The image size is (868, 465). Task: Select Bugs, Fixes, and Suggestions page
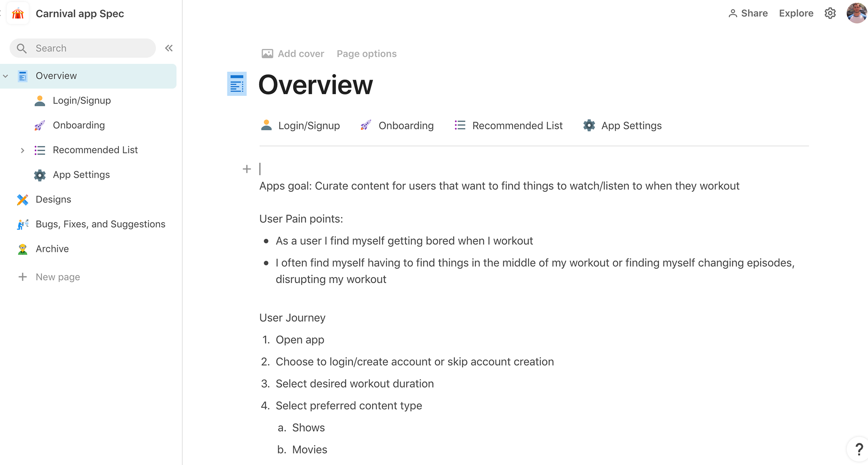tap(100, 224)
